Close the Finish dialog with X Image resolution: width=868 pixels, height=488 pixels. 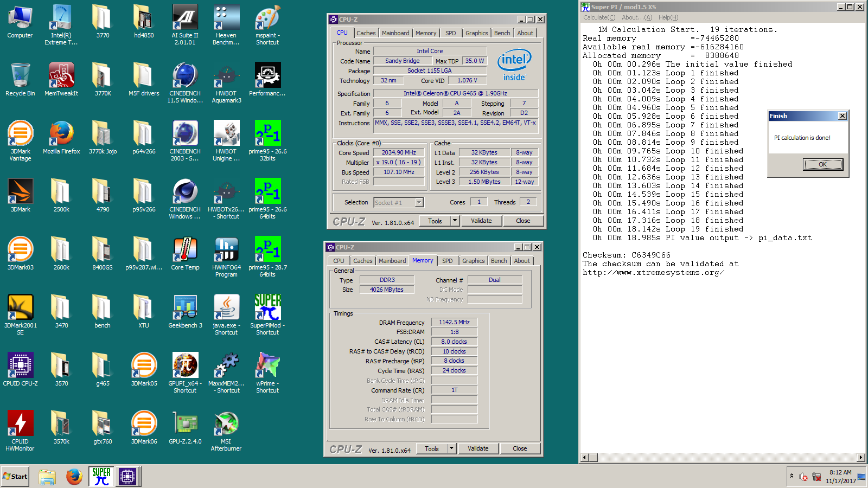coord(842,116)
